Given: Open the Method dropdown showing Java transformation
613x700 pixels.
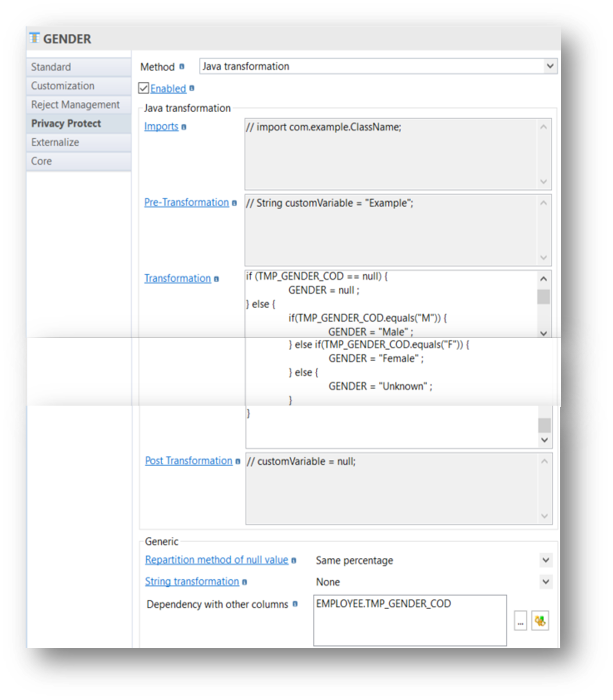Looking at the screenshot, I should pyautogui.click(x=549, y=66).
